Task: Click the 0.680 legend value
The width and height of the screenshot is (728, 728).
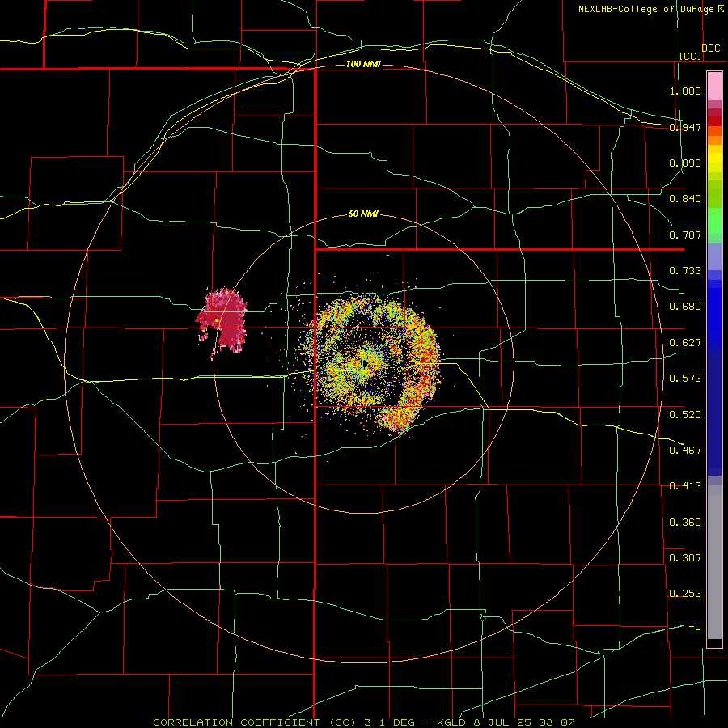Action: 685,306
